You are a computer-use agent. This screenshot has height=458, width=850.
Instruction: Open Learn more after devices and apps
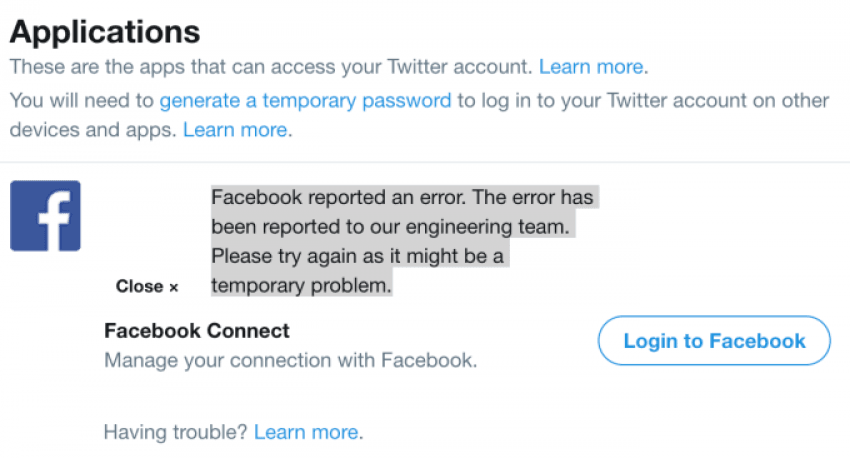pos(235,130)
